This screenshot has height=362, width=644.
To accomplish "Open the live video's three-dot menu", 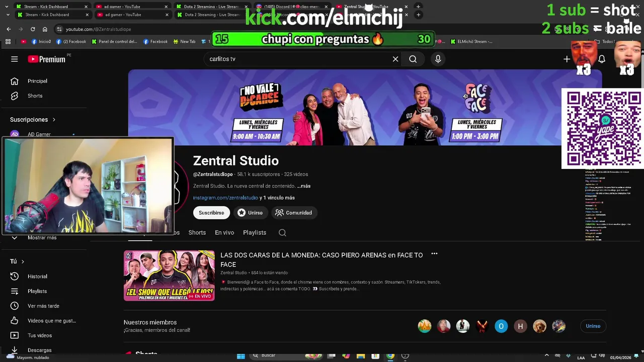I will (x=434, y=254).
